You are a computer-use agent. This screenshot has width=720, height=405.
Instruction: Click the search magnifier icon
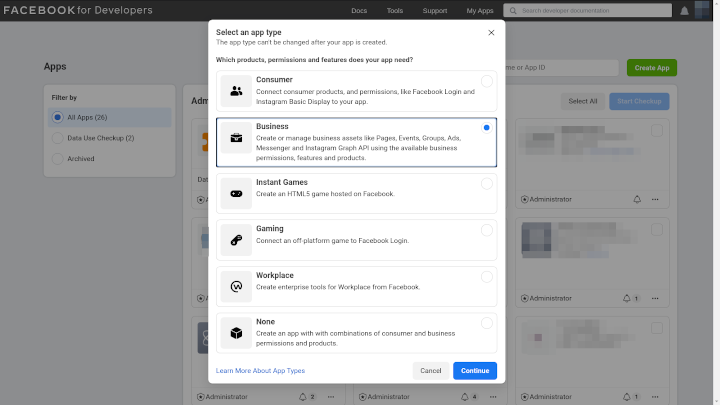(x=513, y=11)
